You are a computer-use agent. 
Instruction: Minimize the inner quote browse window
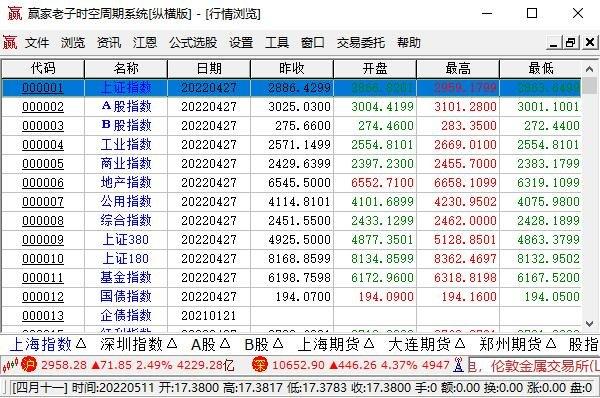pos(554,42)
